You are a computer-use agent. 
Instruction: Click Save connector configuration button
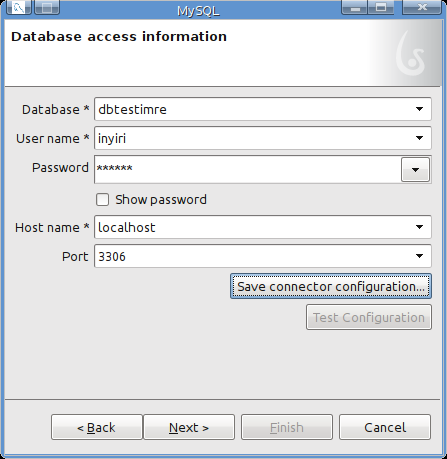[x=331, y=286]
